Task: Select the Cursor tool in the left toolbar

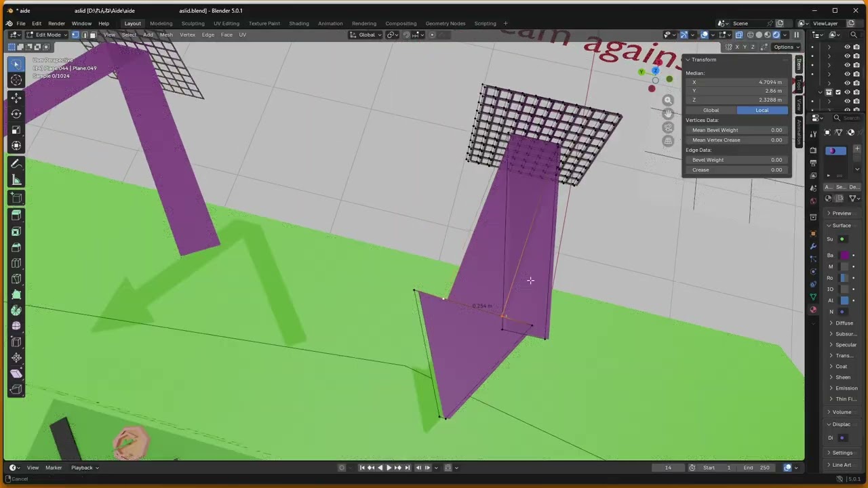Action: click(x=16, y=80)
